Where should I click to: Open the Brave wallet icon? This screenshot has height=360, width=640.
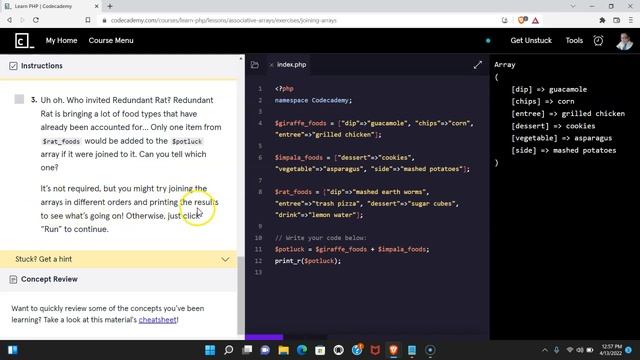(616, 20)
